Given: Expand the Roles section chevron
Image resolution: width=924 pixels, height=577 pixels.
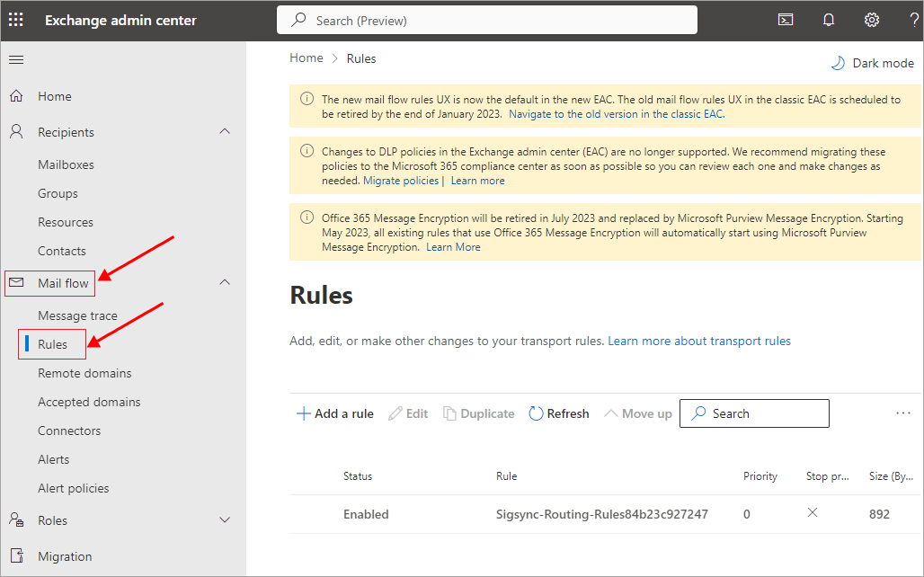Looking at the screenshot, I should pos(225,520).
